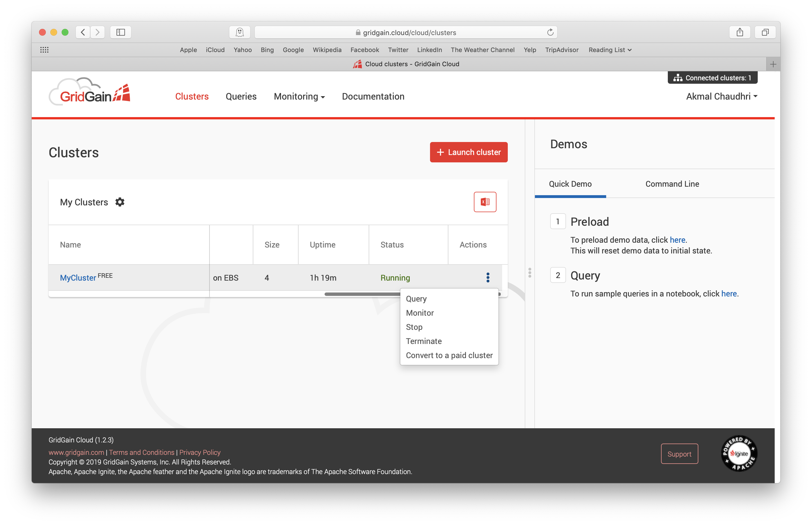The width and height of the screenshot is (812, 525).
Task: Click the browser back navigation arrow icon
Action: pyautogui.click(x=83, y=33)
